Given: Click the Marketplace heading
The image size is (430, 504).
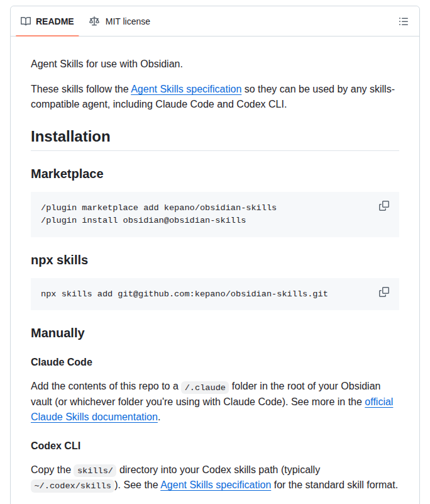Looking at the screenshot, I should 67,174.
